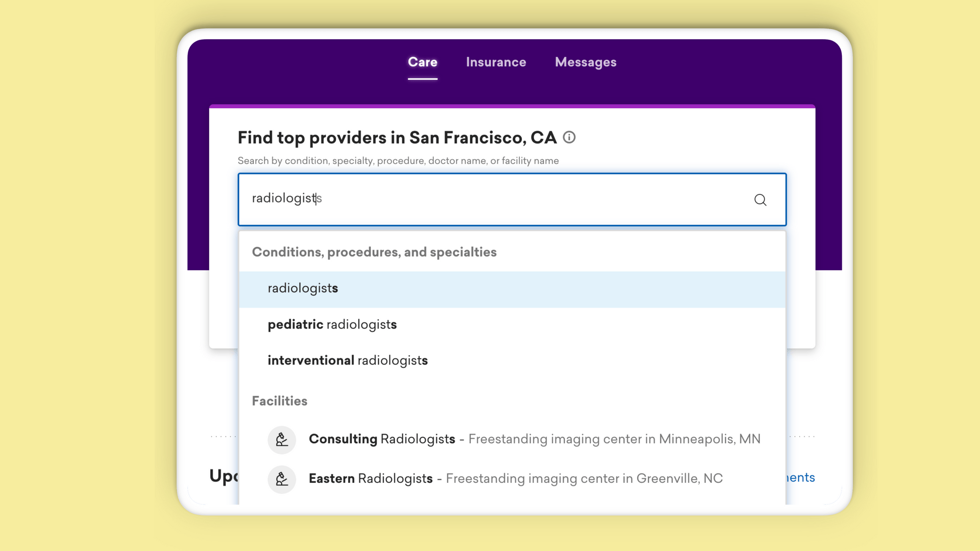Open the Messages tab

586,62
